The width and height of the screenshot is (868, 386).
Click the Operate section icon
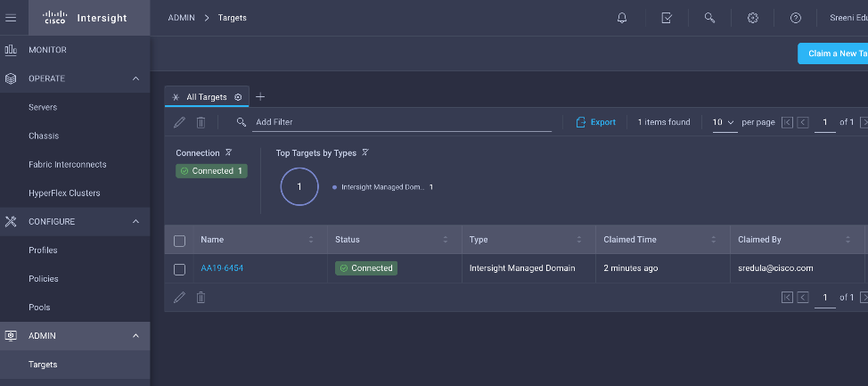tap(11, 78)
